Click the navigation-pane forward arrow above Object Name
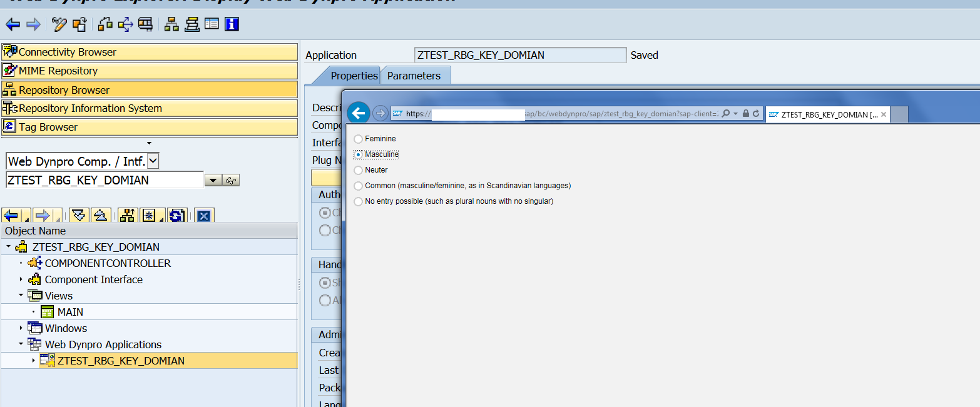 coord(43,216)
